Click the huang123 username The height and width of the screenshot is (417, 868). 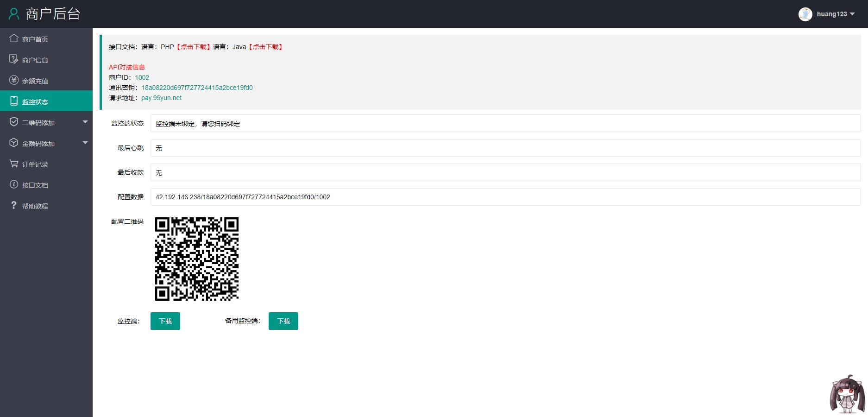(x=832, y=14)
